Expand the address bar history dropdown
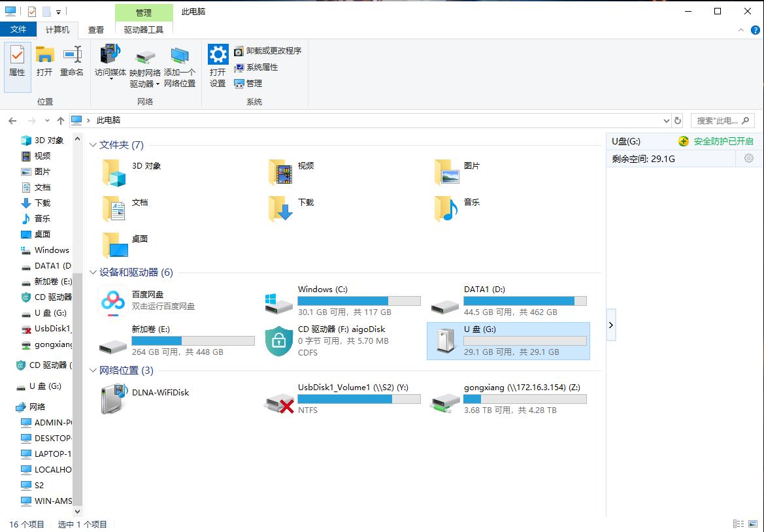 click(666, 121)
